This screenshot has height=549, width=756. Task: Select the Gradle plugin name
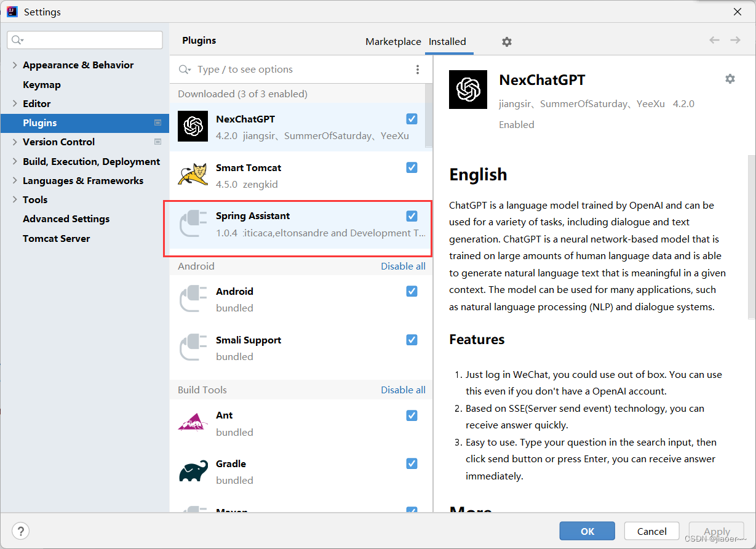click(231, 463)
